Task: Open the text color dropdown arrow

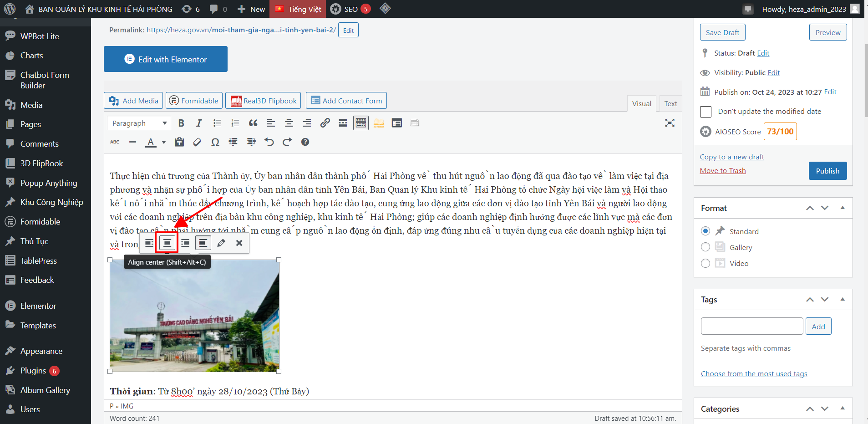Action: click(x=164, y=142)
